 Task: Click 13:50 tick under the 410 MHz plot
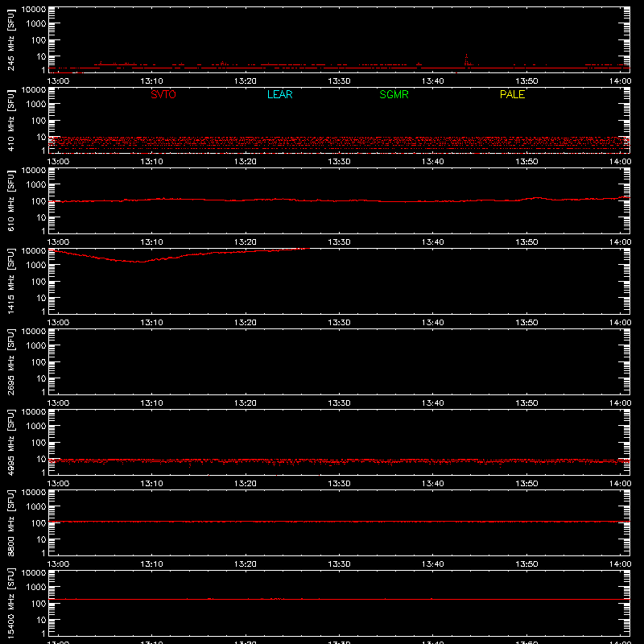coord(526,162)
